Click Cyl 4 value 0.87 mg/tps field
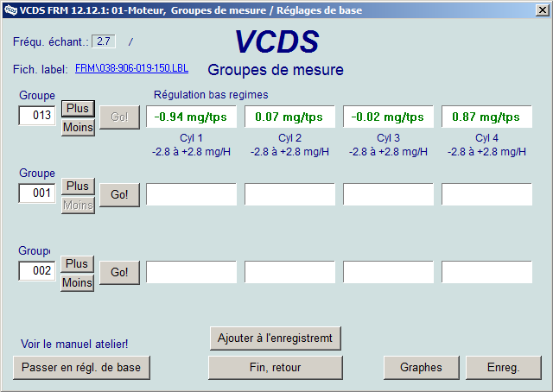Viewport: 553px width, 392px height. [486, 117]
